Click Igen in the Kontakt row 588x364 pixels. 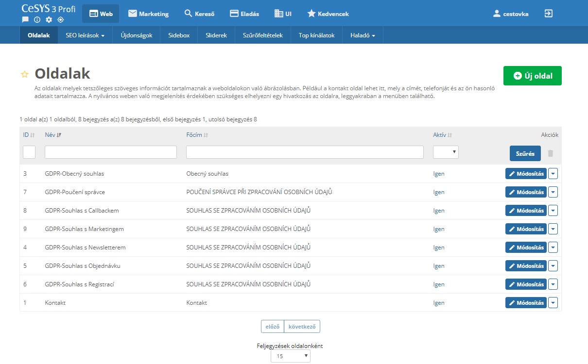[x=439, y=303]
